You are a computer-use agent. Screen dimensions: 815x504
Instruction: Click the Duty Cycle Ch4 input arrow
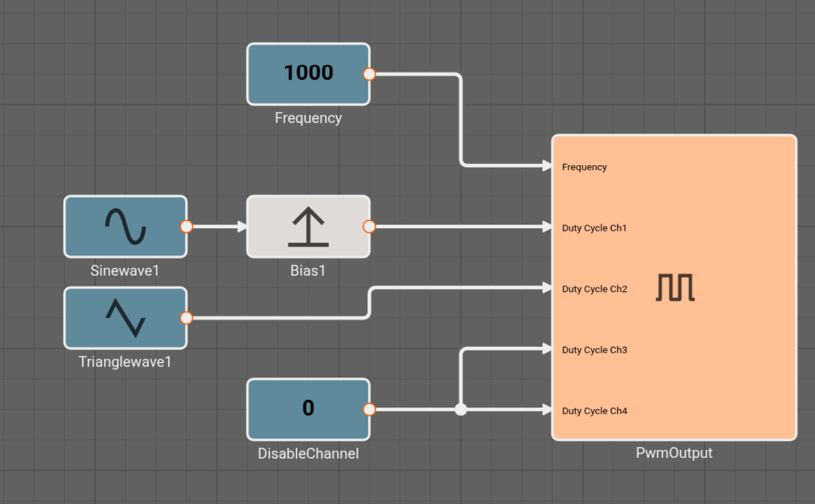click(x=547, y=409)
